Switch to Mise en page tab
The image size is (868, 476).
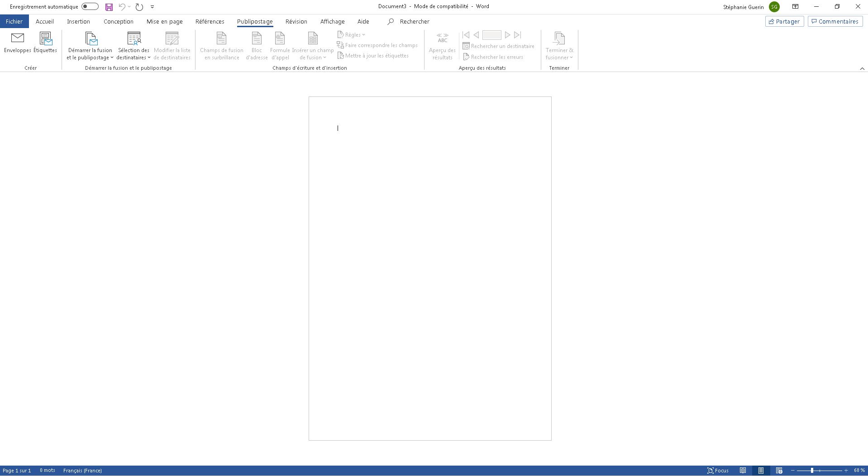point(164,21)
